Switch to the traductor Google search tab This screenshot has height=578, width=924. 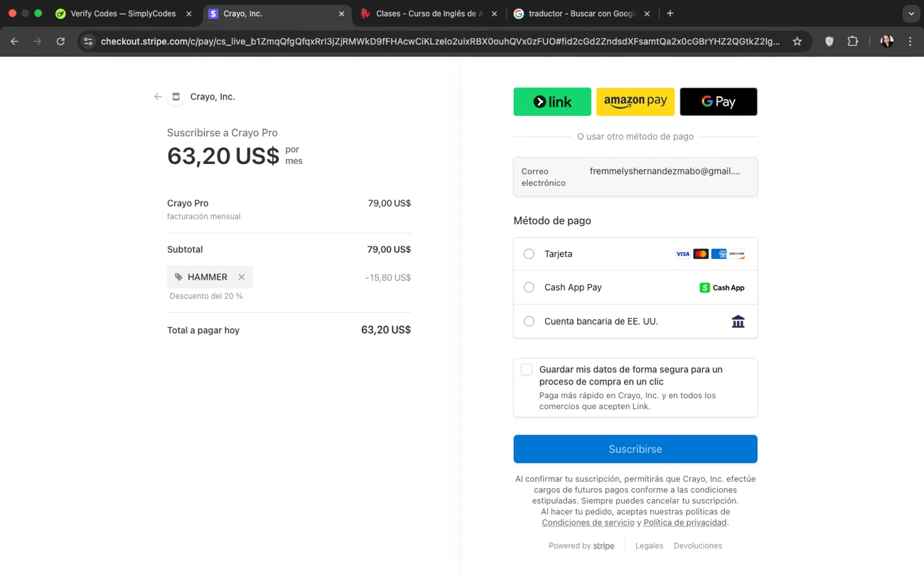[582, 14]
